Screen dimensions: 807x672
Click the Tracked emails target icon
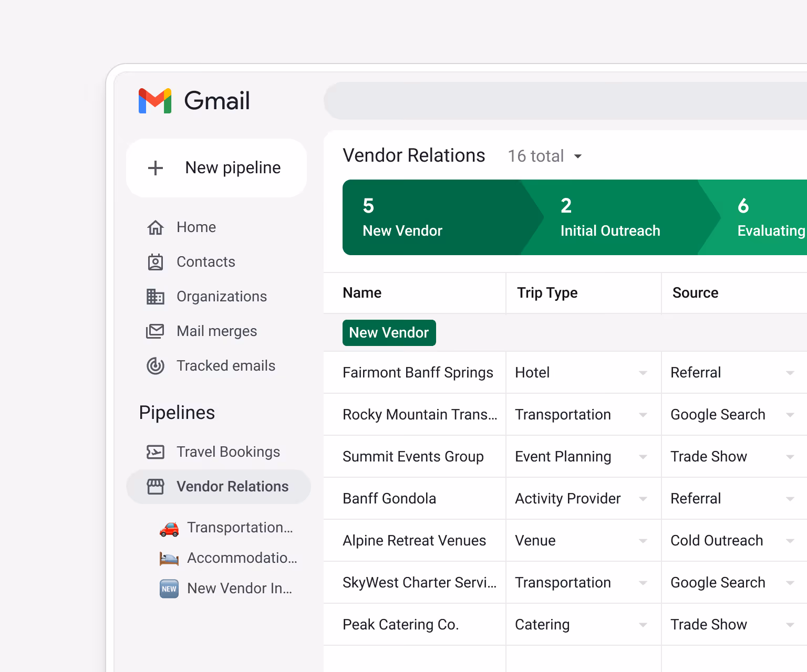pos(156,366)
